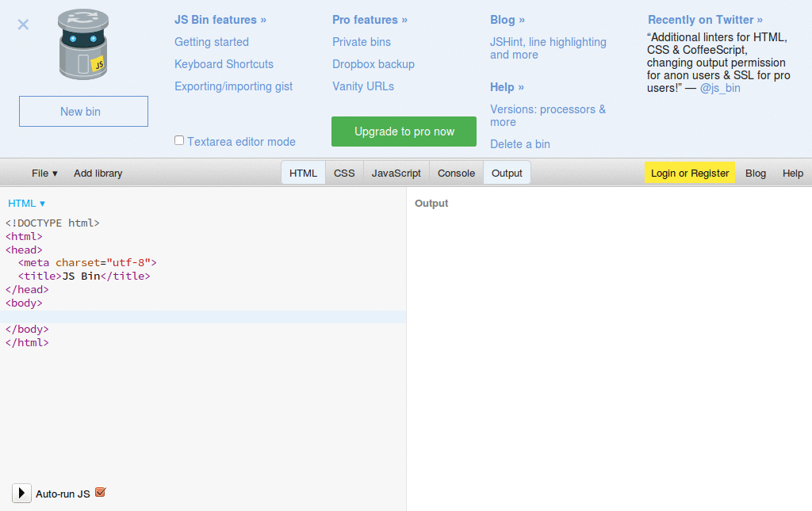
Task: Toggle the HTML panel tab
Action: click(303, 173)
